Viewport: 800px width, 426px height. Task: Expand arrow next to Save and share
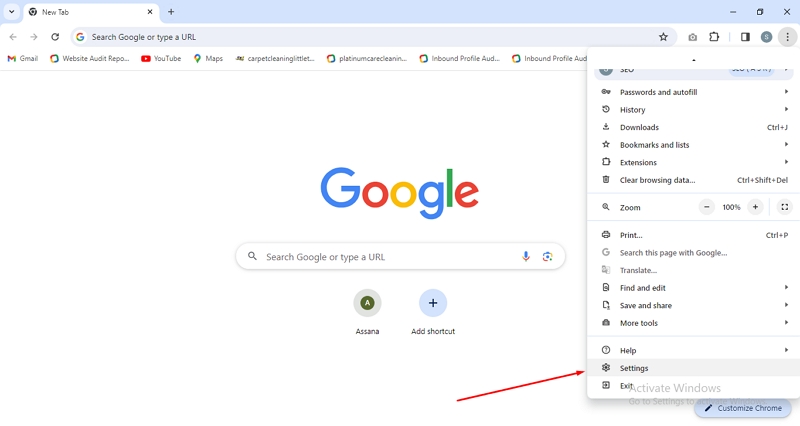point(786,305)
